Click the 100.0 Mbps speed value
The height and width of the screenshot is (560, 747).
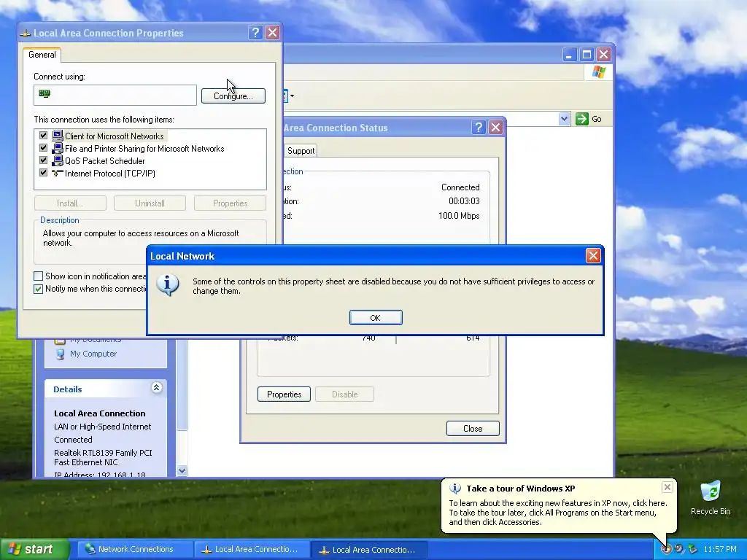(x=459, y=216)
